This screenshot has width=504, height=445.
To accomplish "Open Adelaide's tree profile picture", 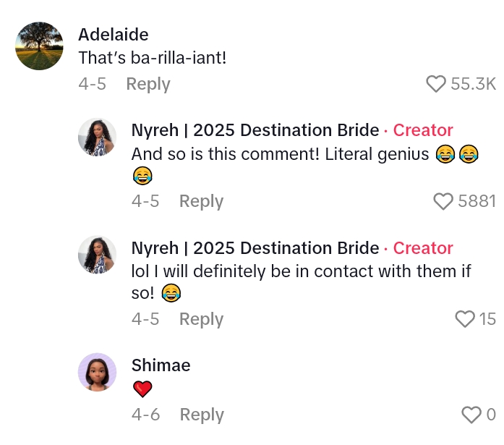I will 39,46.
